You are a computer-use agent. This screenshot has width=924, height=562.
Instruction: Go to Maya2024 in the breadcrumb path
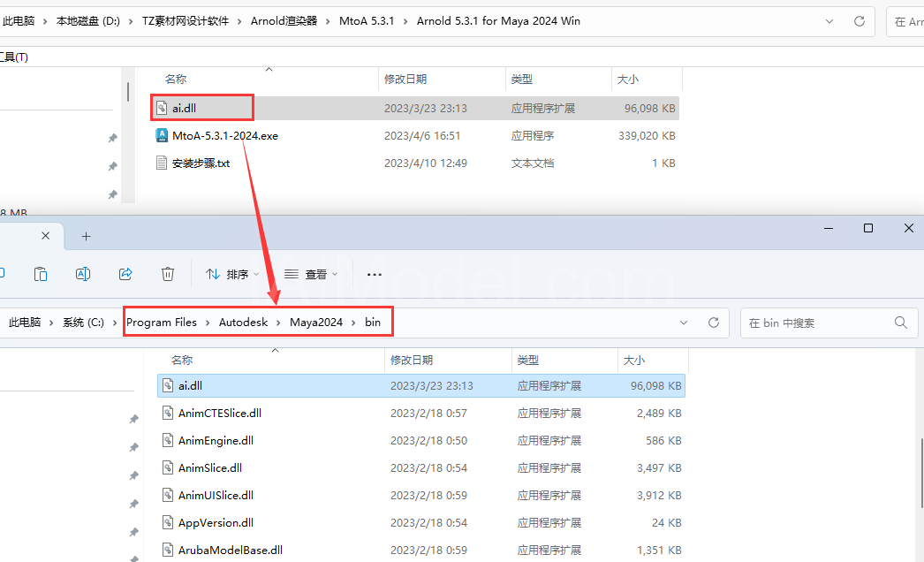coord(316,322)
